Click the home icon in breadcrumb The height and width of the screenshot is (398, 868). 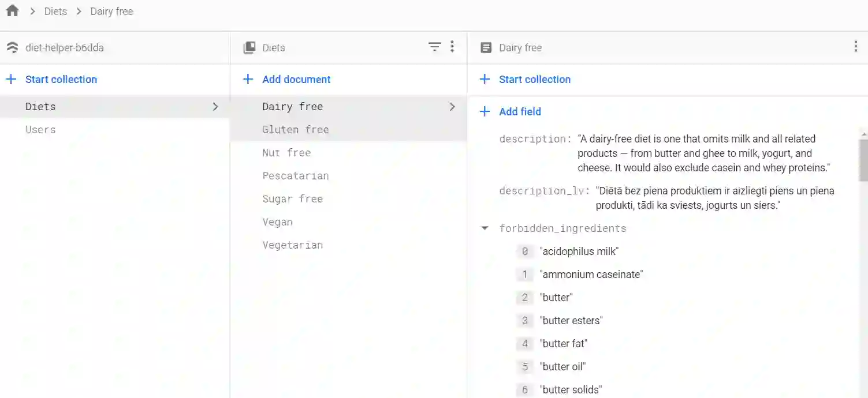coord(12,11)
